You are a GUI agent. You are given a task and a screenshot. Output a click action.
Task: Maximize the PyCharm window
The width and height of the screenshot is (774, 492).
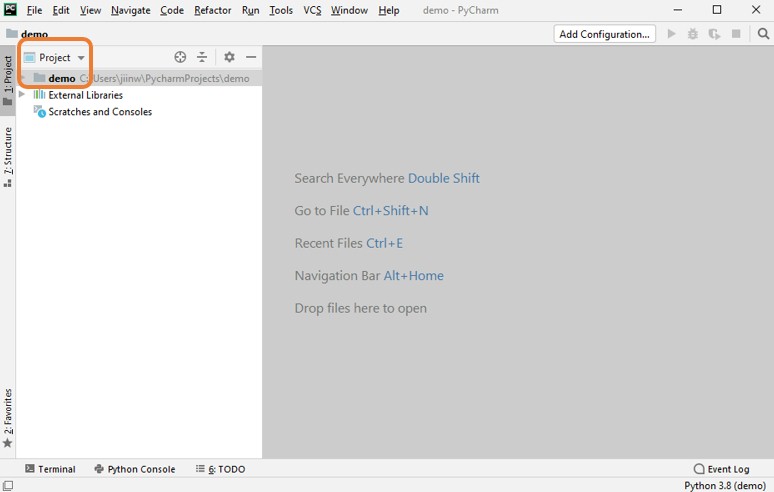click(x=717, y=10)
